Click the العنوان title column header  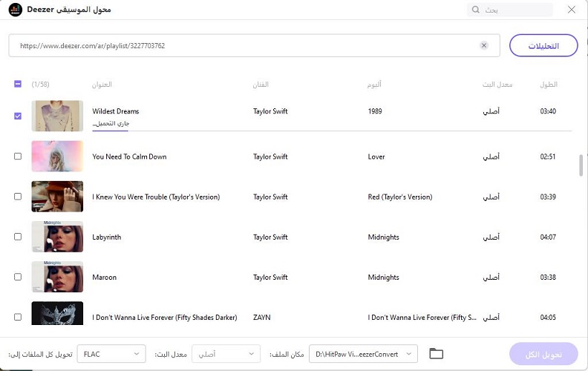coord(102,85)
